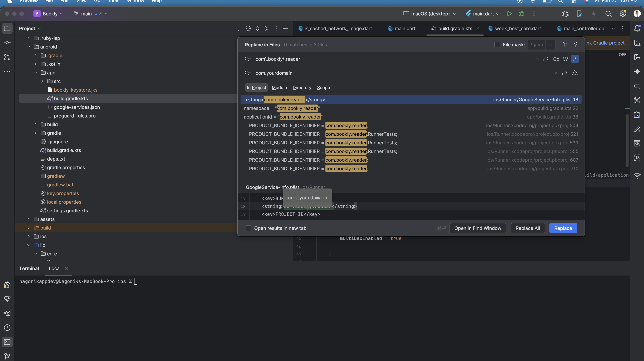Viewport: 644px width, 361px height.
Task: Toggle Preserve Case (AA) option
Action: click(575, 73)
